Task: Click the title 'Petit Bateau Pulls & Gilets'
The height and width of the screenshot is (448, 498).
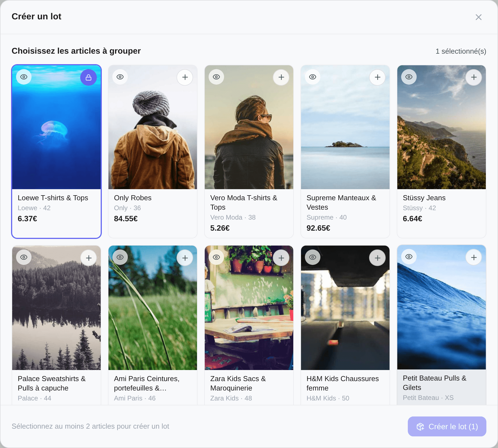Action: pos(435,383)
